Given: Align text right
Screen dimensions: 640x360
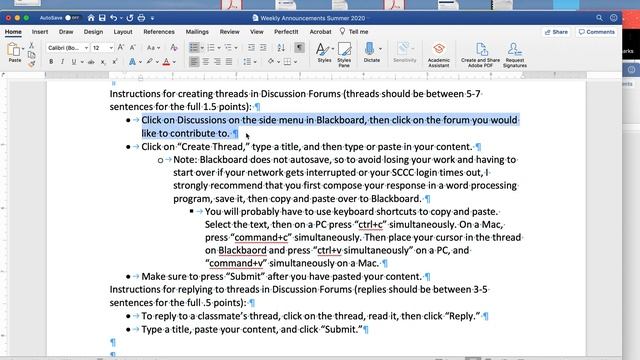Looking at the screenshot, I should [217, 62].
